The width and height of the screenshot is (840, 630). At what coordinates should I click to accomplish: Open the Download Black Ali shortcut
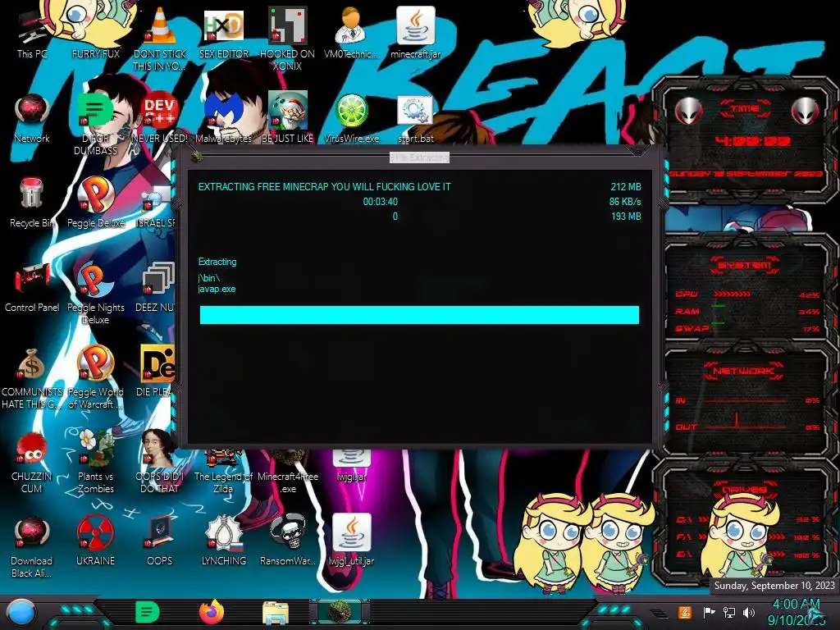coord(32,546)
